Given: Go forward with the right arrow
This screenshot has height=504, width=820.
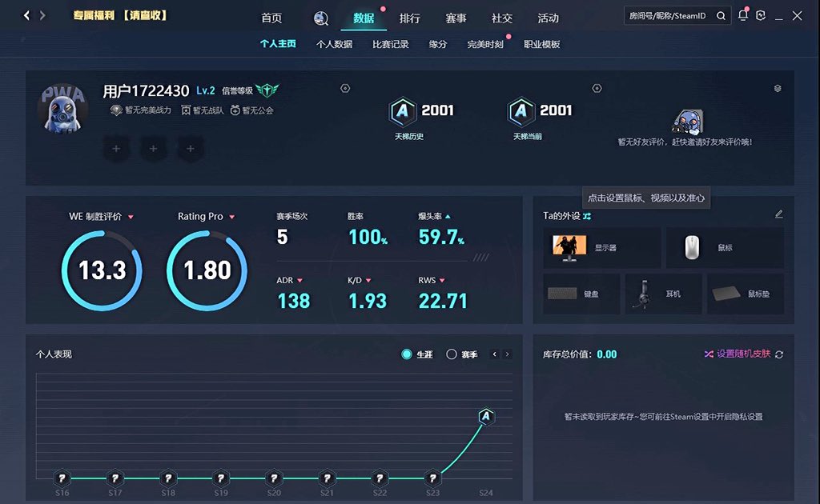Looking at the screenshot, I should point(42,16).
